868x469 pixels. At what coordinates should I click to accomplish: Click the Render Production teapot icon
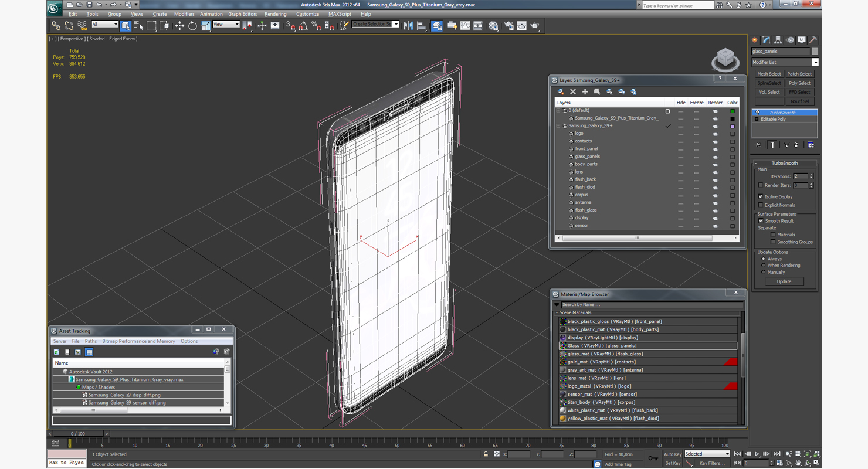535,26
